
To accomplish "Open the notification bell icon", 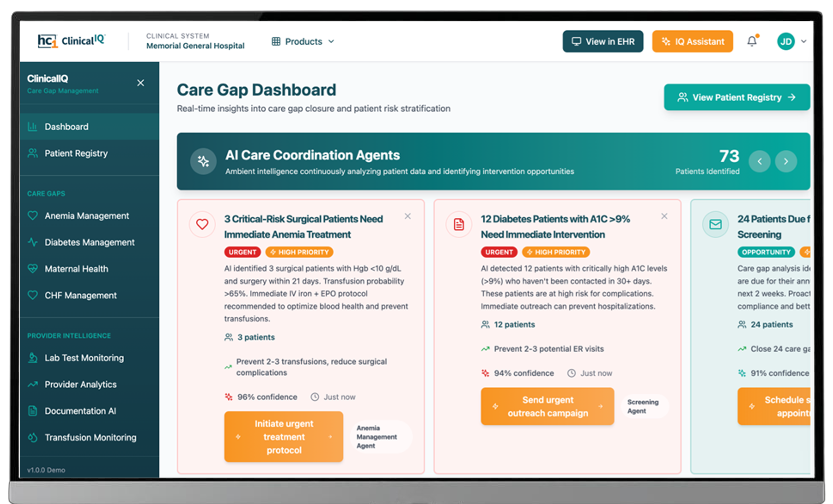I will point(752,41).
